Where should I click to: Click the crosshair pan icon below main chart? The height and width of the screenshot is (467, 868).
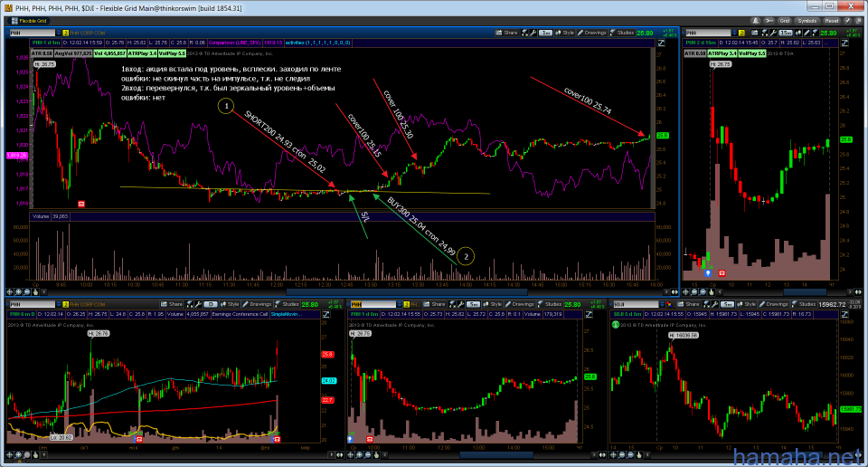click(x=10, y=292)
